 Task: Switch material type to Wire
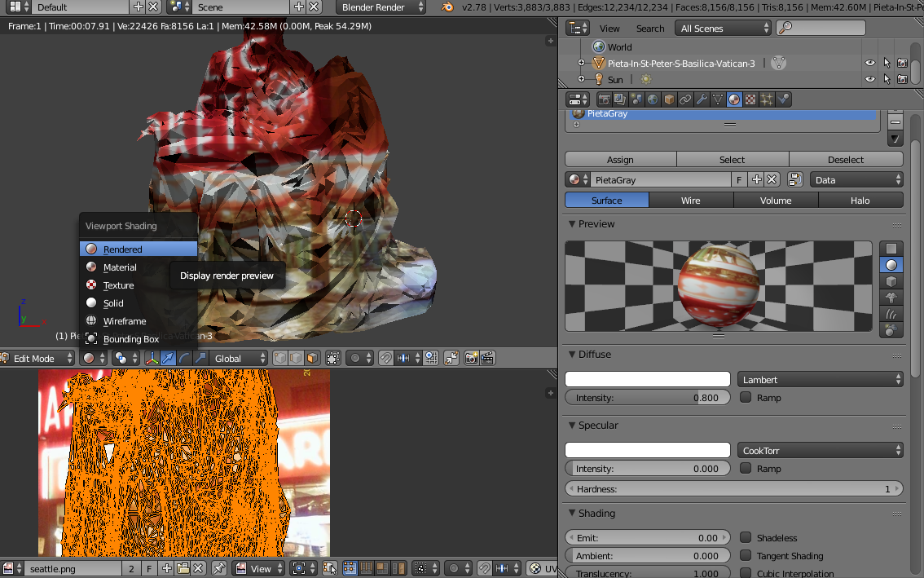(691, 200)
